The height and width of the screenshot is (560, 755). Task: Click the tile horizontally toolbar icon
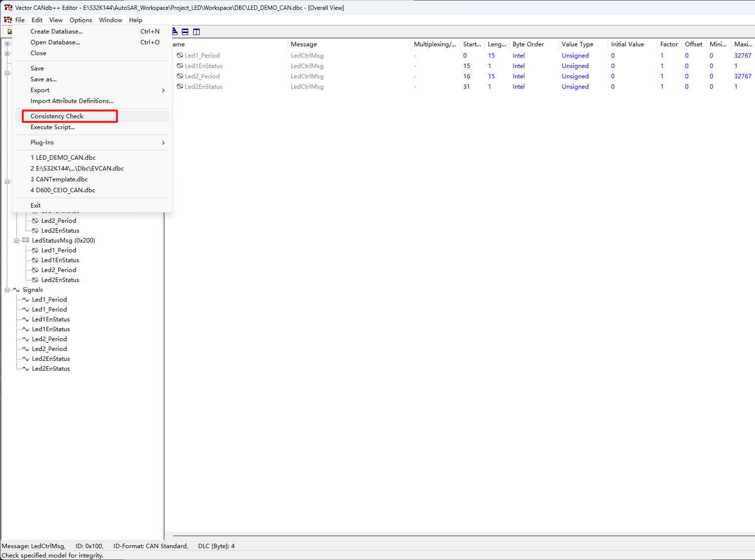(185, 32)
